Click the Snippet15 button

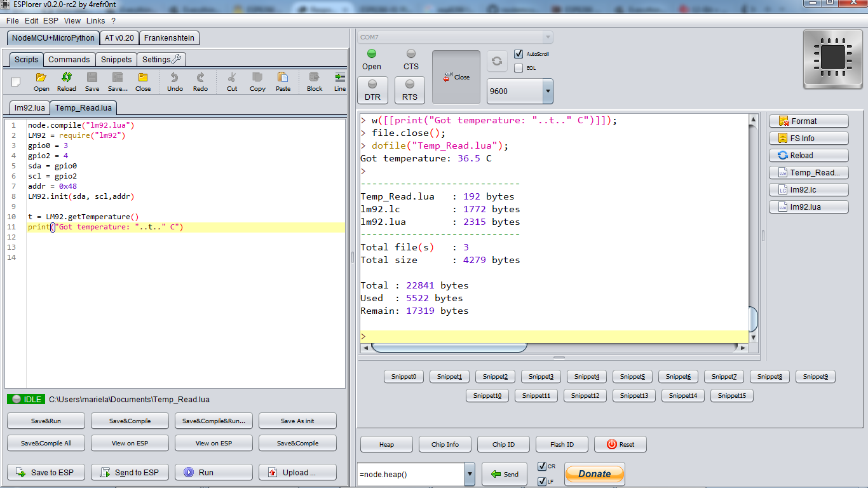point(731,396)
